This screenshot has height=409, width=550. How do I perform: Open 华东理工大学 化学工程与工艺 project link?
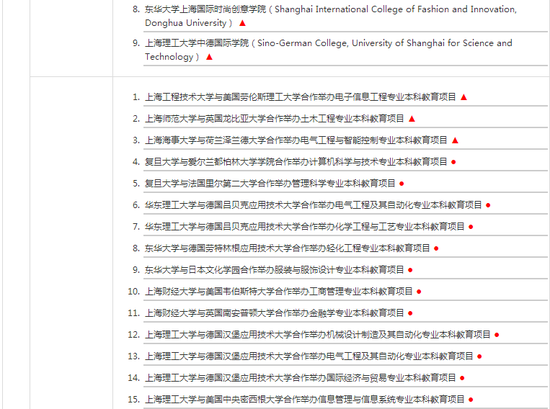(304, 227)
